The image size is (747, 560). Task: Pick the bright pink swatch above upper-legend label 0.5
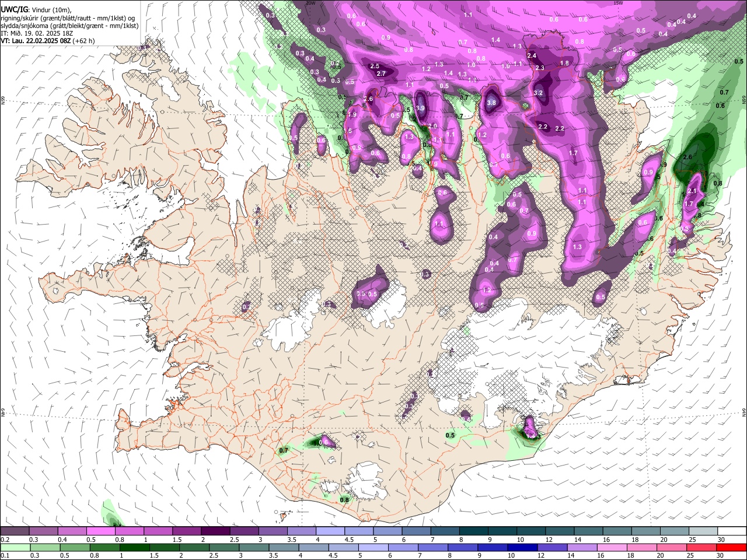[x=100, y=531]
